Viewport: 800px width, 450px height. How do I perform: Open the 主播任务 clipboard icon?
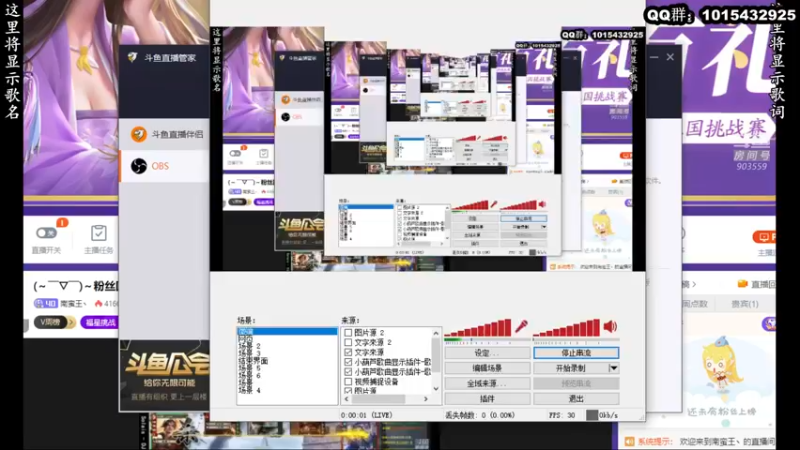tap(98, 233)
